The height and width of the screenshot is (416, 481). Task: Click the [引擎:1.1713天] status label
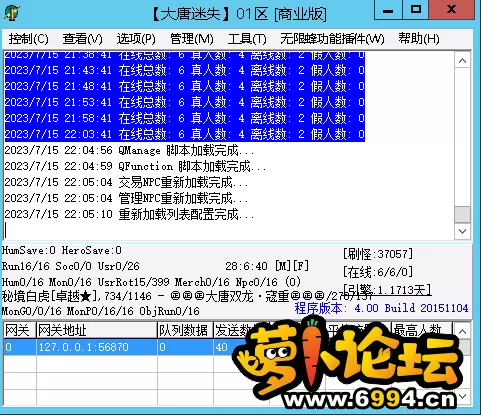point(387,290)
